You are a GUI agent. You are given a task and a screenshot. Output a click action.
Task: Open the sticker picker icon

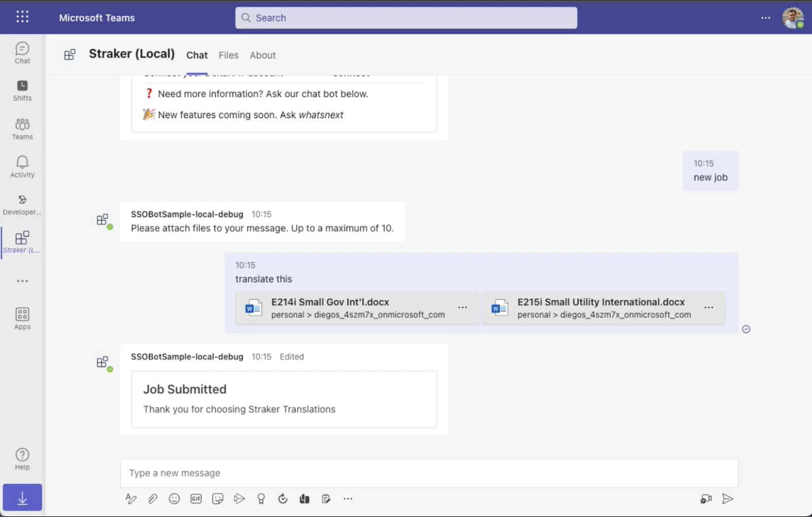[x=218, y=499]
